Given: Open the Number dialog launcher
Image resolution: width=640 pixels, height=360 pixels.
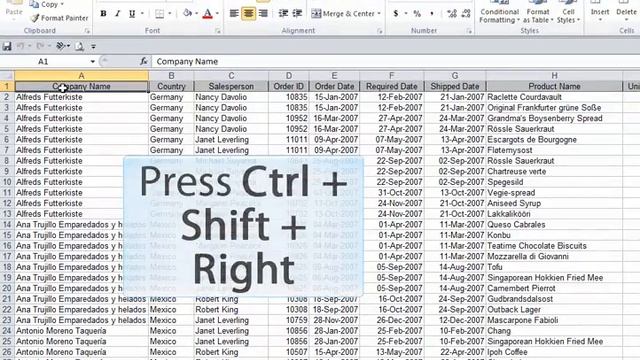Looking at the screenshot, I should tap(469, 31).
